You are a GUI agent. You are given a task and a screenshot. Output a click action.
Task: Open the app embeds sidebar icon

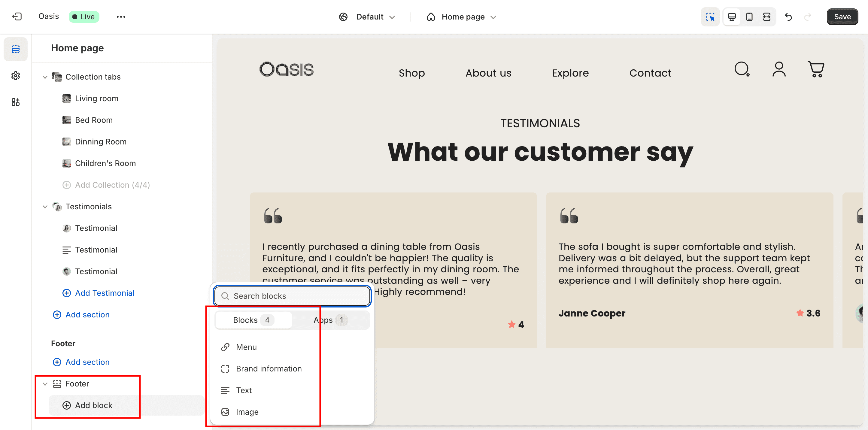(x=16, y=102)
